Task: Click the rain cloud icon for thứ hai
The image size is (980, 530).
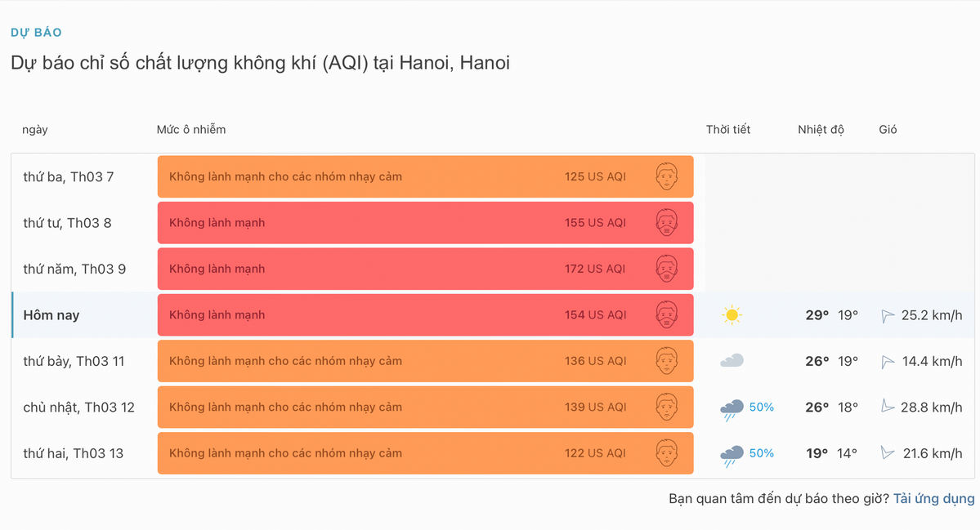Action: tap(732, 455)
